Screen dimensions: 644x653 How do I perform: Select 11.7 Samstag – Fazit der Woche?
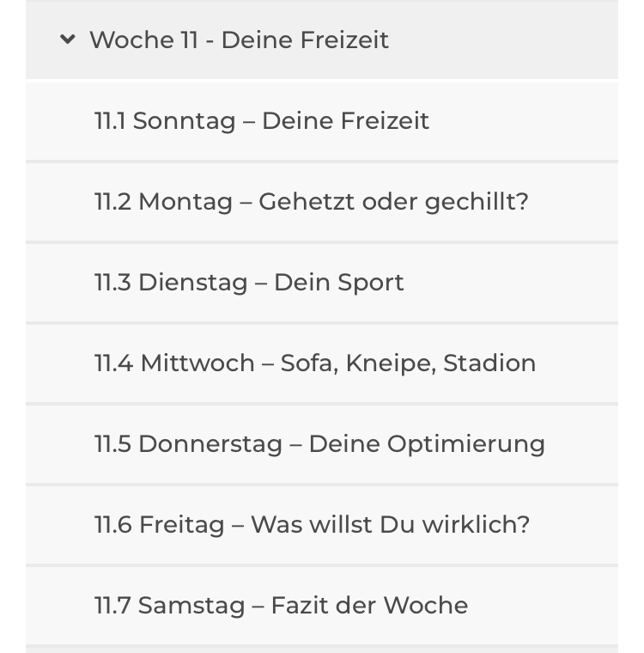[322, 606]
